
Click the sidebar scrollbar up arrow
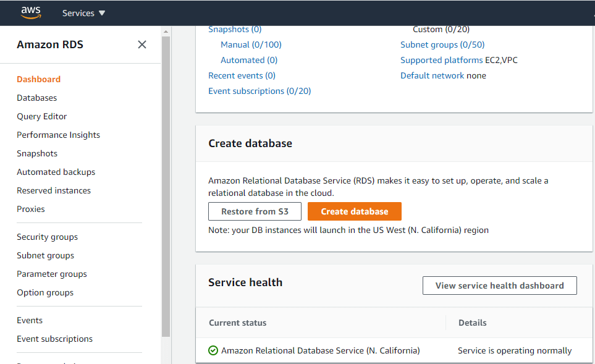point(166,32)
